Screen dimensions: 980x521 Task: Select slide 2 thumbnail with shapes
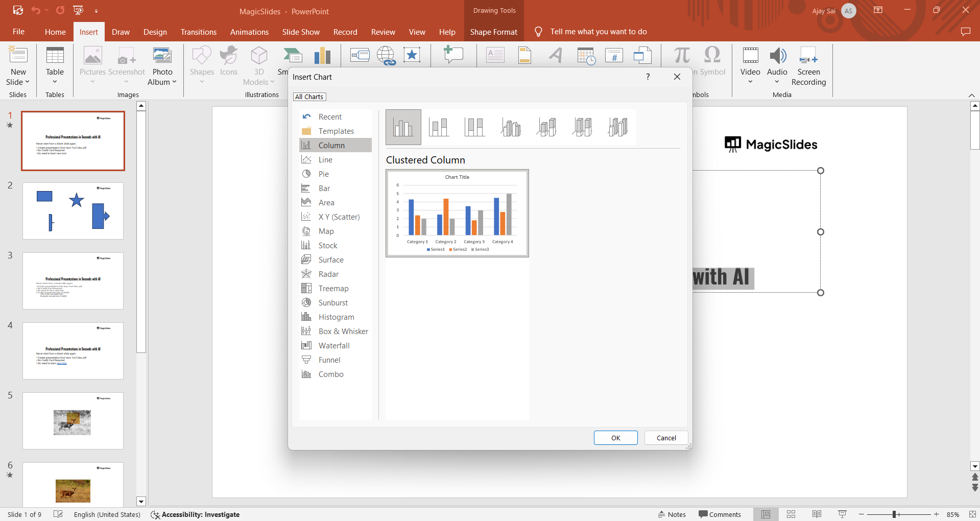tap(73, 210)
